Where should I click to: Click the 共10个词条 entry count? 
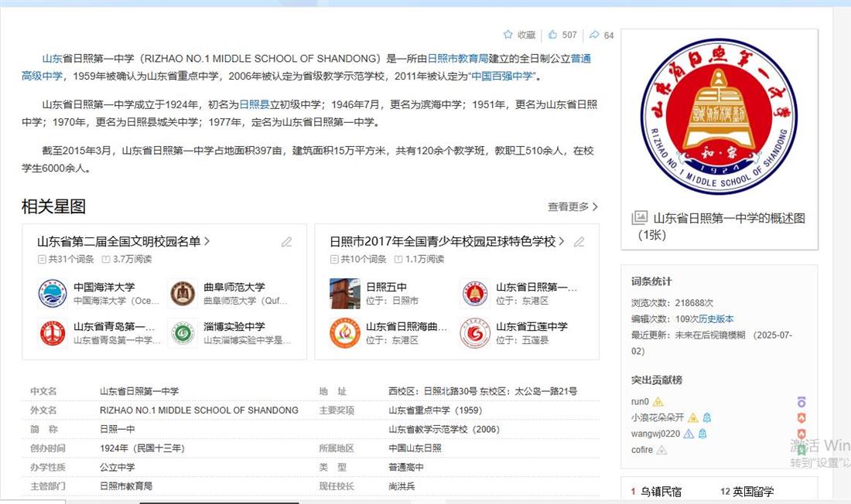[363, 259]
